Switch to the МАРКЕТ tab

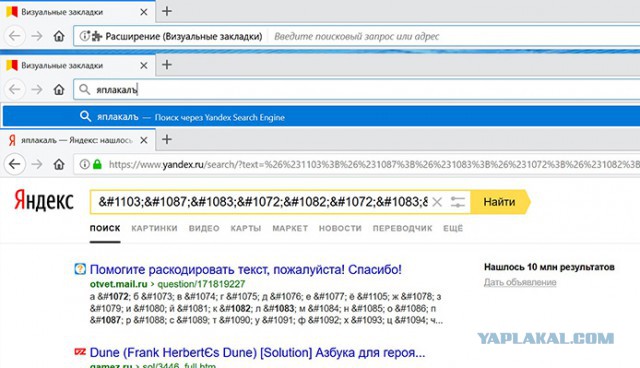click(290, 228)
